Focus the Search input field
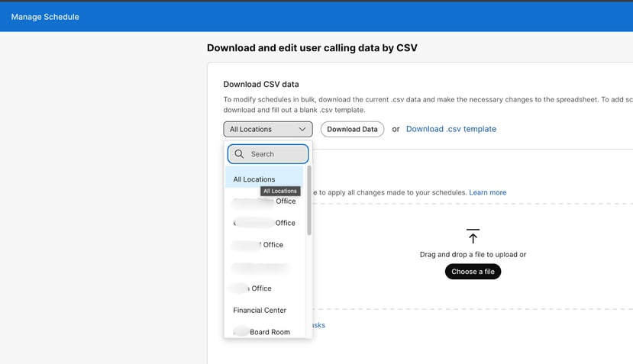This screenshot has width=633, height=364. pyautogui.click(x=275, y=154)
